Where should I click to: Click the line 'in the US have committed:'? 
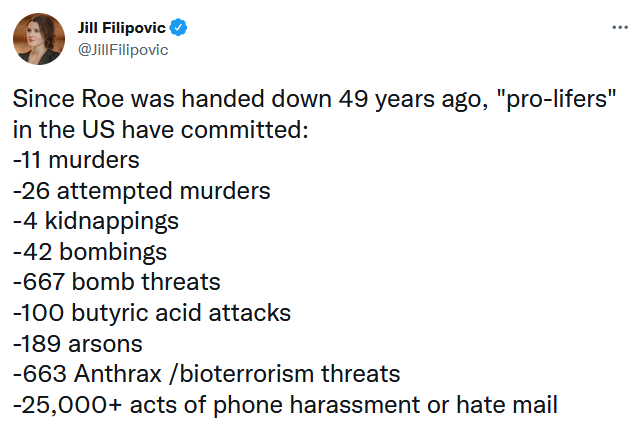[161, 130]
